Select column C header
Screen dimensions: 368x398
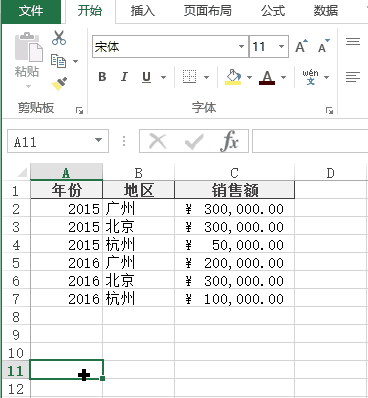[234, 173]
